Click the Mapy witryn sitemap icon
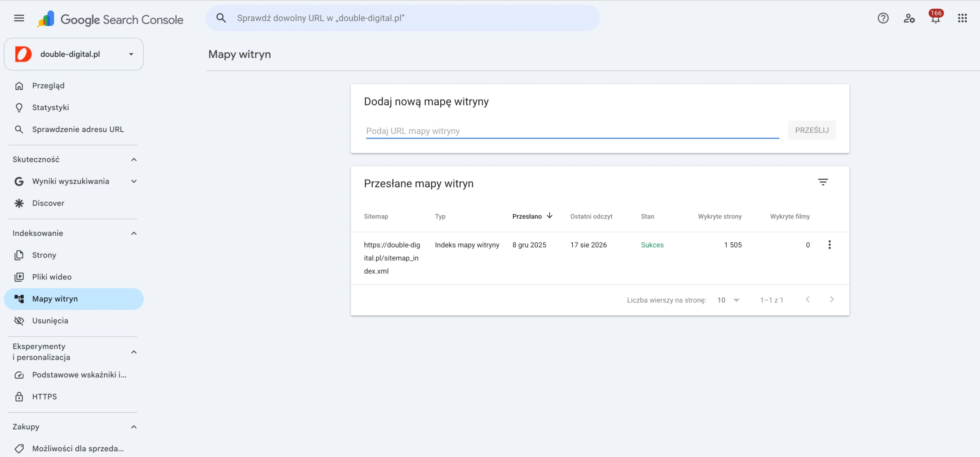Screen dimensions: 980x457 19,299
